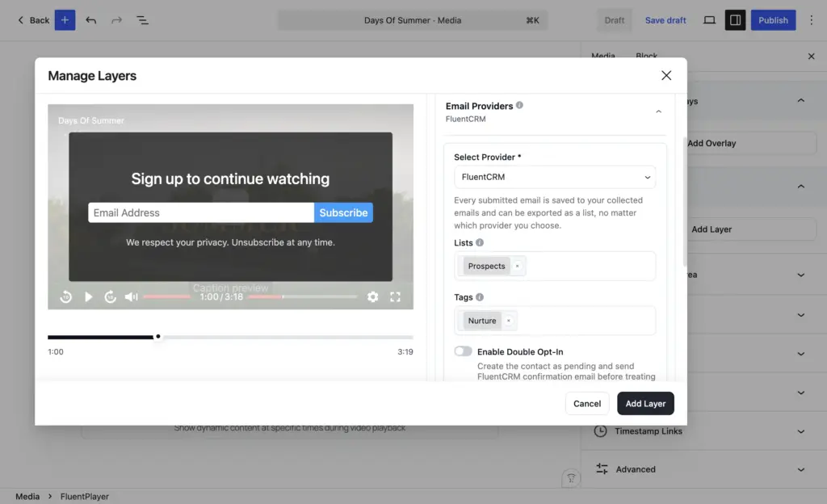
Task: Expand the Advanced section chevron
Action: (800, 469)
